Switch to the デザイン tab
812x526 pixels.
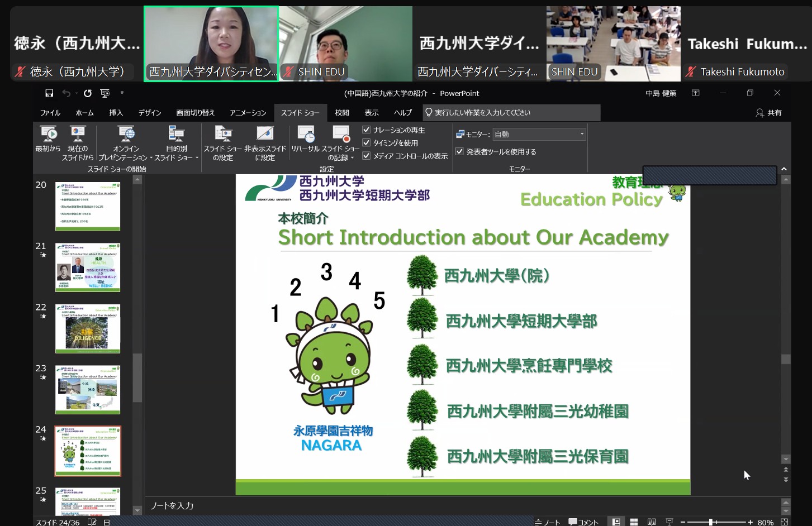coord(150,113)
